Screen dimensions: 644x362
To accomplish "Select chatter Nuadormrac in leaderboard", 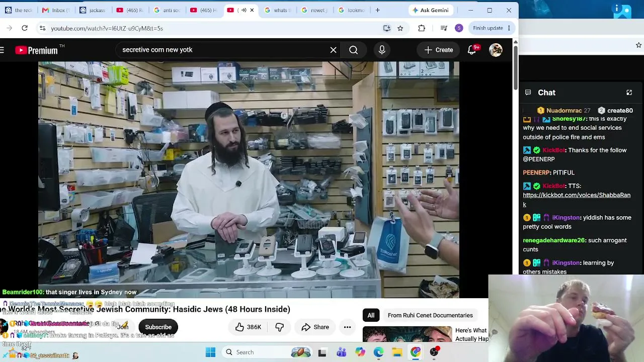I will [x=563, y=111].
